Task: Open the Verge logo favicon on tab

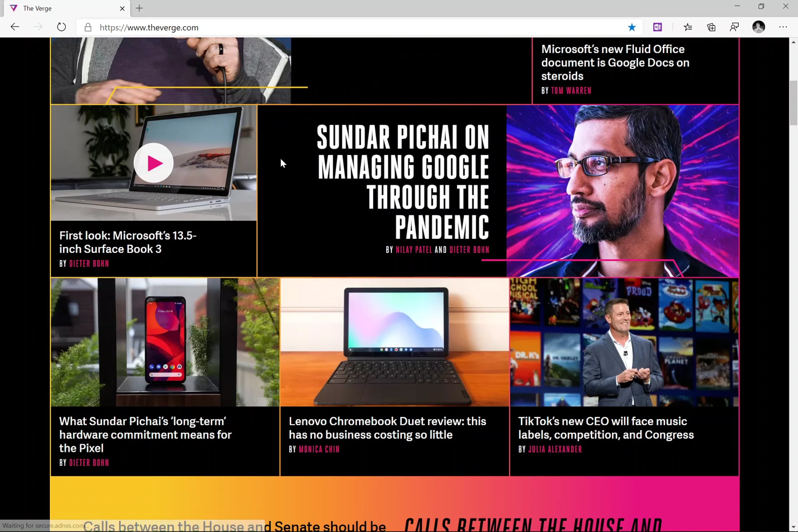Action: click(14, 9)
